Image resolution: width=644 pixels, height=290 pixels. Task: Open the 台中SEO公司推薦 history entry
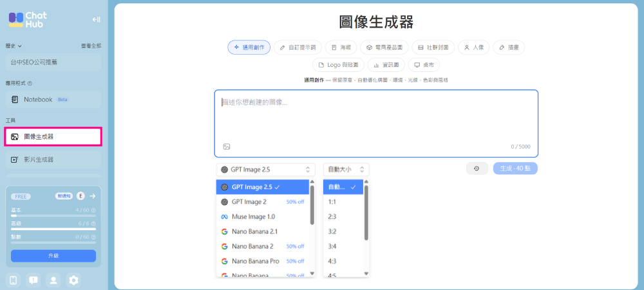(x=53, y=62)
